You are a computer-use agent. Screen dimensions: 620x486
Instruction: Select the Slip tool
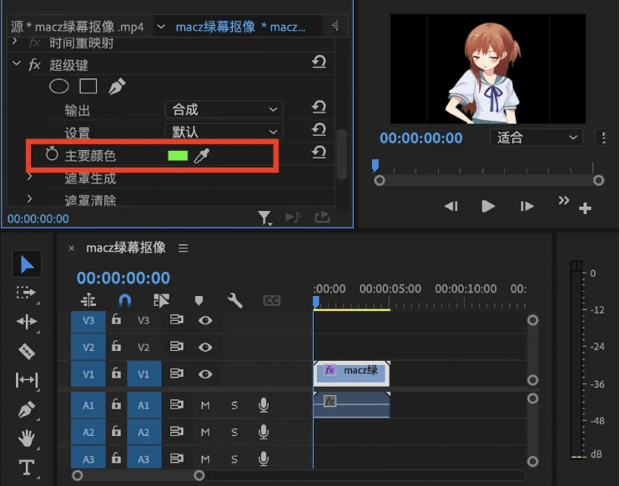(x=26, y=380)
